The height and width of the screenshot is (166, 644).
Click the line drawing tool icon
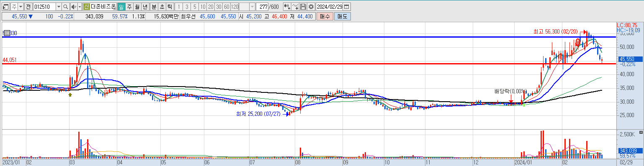click(x=296, y=7)
